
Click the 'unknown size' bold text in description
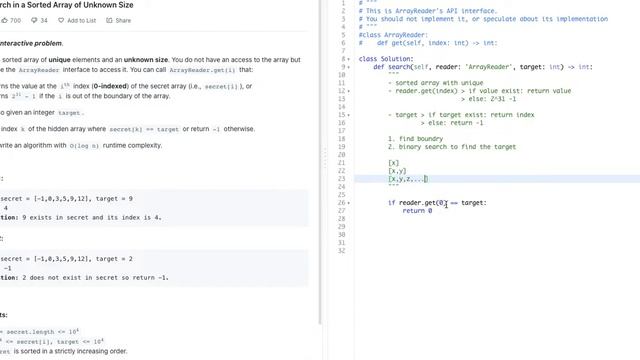click(x=146, y=60)
